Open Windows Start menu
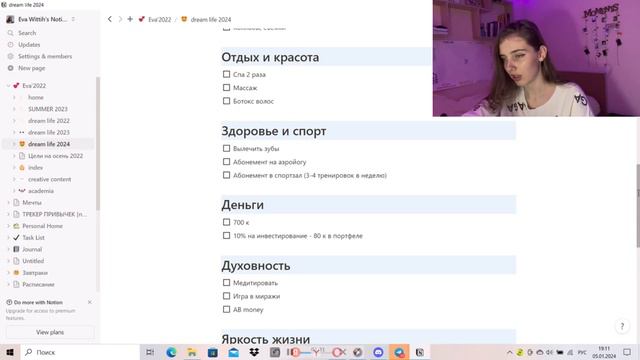This screenshot has height=360, width=640. coord(10,352)
